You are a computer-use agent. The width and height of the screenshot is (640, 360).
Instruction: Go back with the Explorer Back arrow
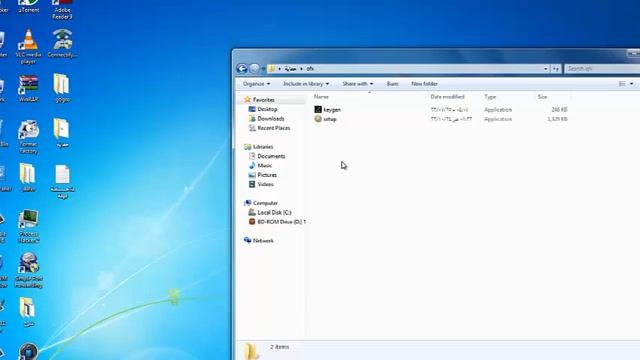tap(242, 69)
